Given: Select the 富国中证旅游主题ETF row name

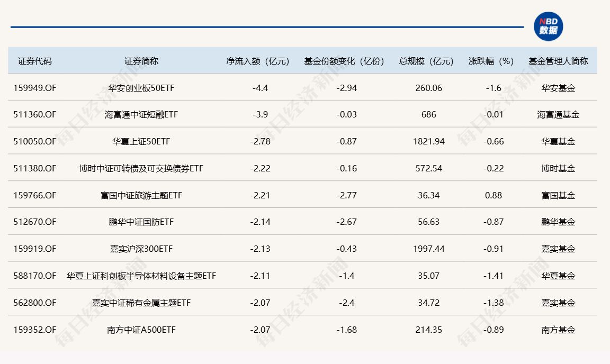Looking at the screenshot, I should [141, 195].
